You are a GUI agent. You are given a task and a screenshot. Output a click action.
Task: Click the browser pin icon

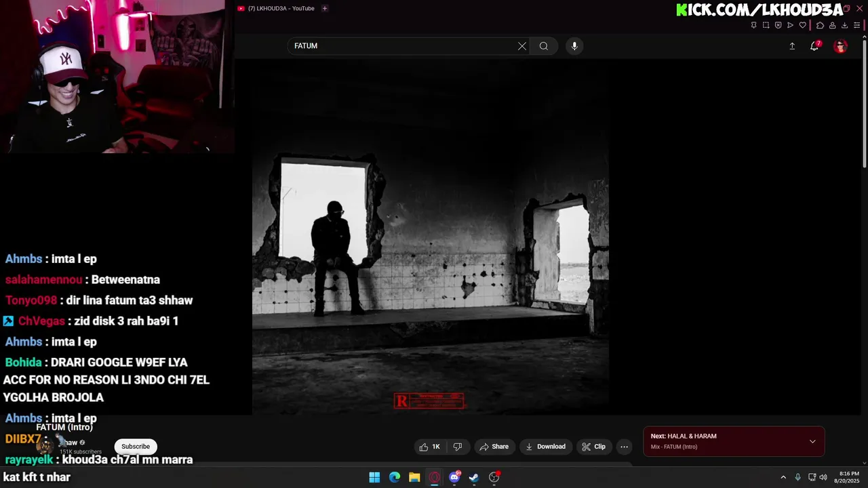coord(754,25)
